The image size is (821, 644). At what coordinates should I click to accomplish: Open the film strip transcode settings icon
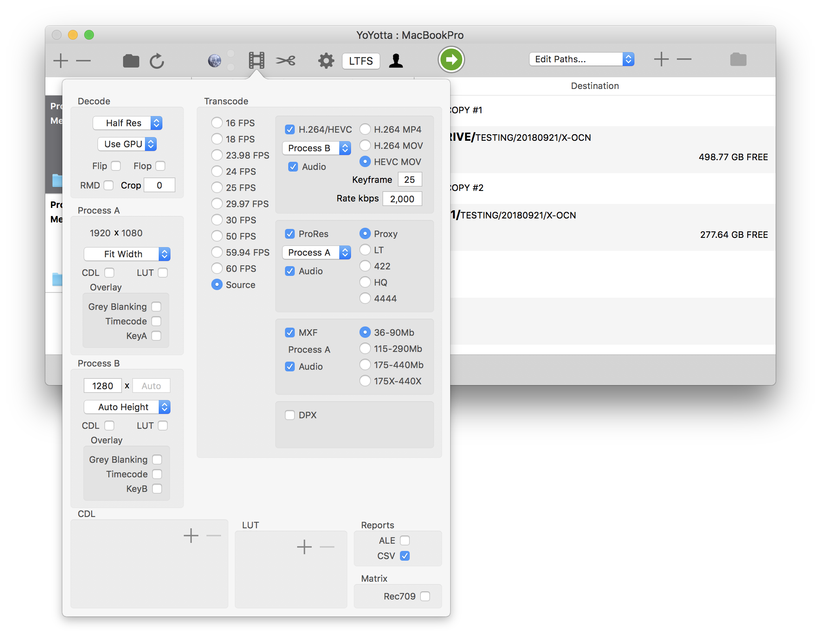pos(256,61)
